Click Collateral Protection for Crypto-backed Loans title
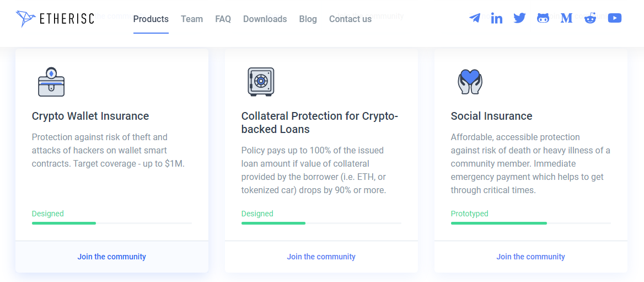Viewport: 644px width, 282px height. coord(320,123)
